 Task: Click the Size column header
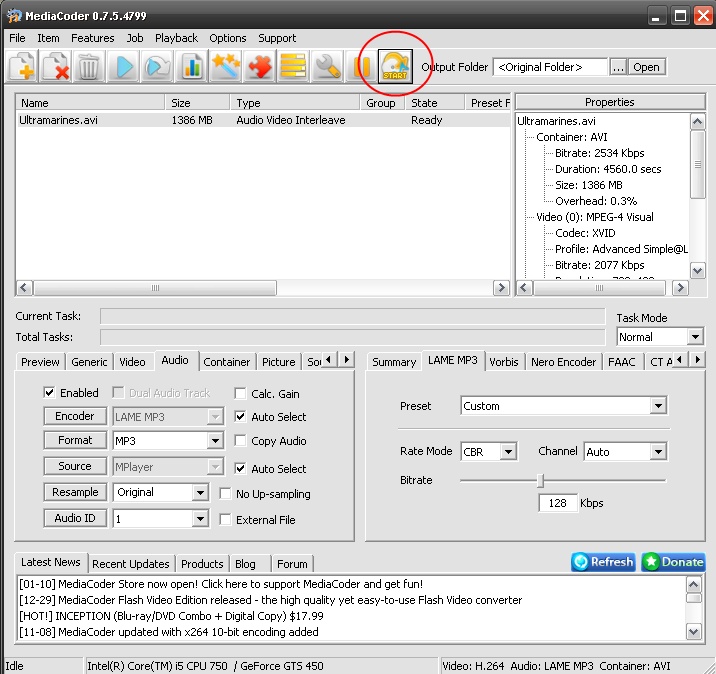click(197, 103)
